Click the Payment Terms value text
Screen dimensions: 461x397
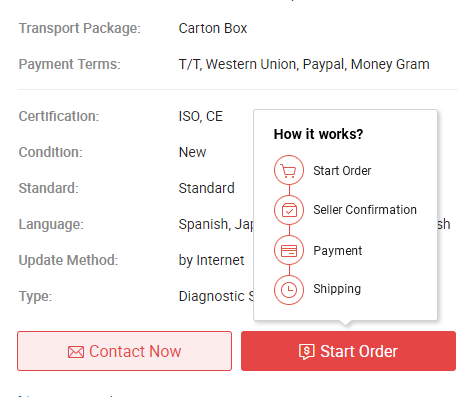304,64
